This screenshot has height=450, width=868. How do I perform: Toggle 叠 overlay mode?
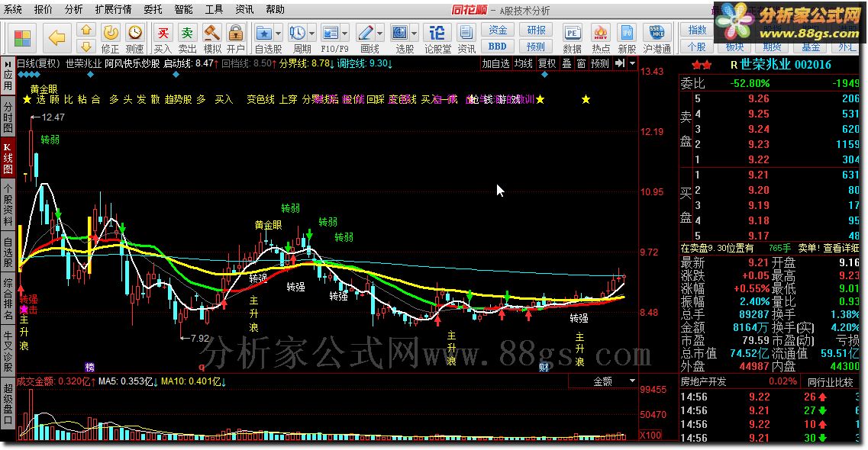point(567,63)
